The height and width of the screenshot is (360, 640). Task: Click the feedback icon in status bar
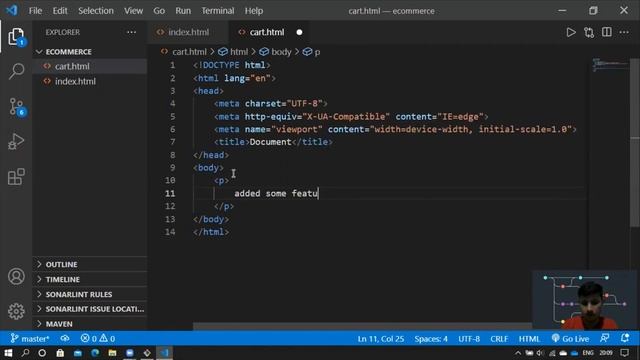pos(604,338)
